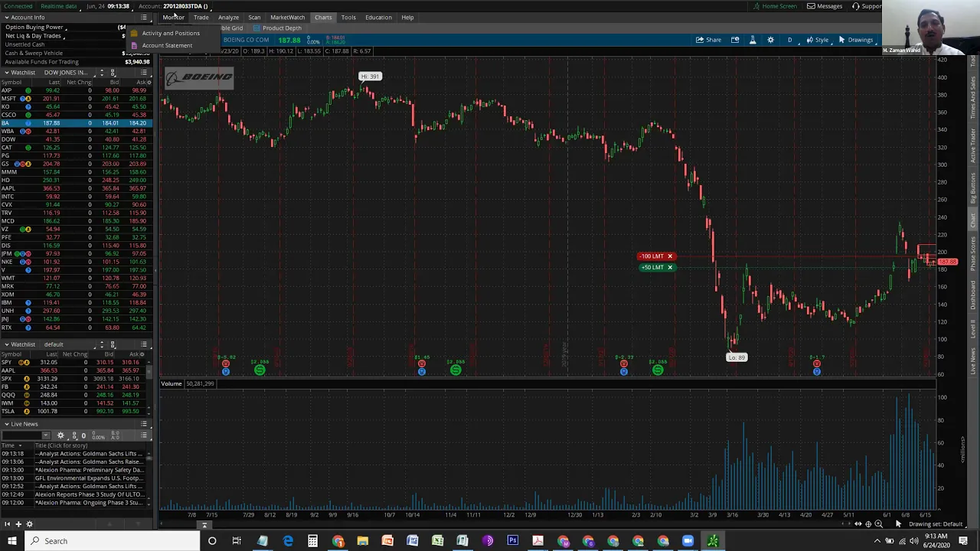Open left sidebar settings gear icon

point(29,524)
